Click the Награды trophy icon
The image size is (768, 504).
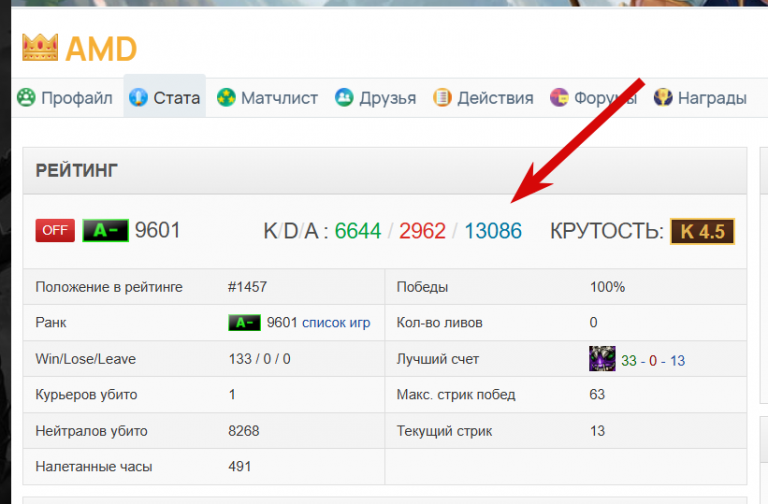click(x=663, y=97)
